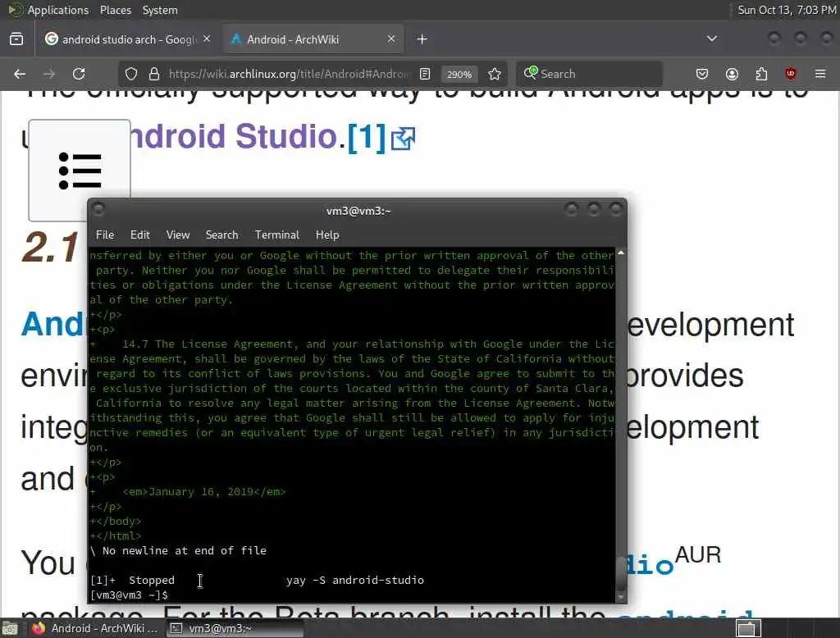
Task: Open the Firefox account icon
Action: [x=732, y=74]
